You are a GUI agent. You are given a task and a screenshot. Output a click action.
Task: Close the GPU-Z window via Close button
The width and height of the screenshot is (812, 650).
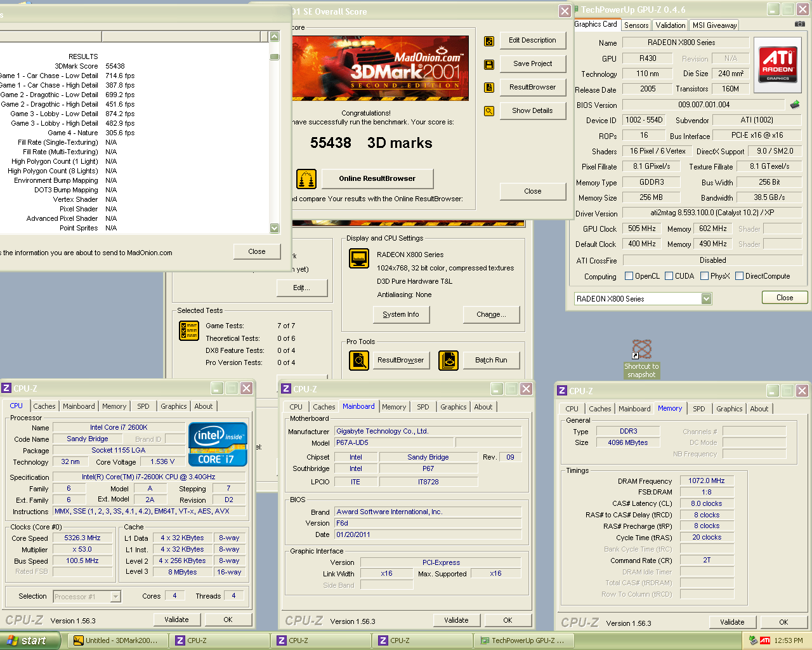coord(785,298)
